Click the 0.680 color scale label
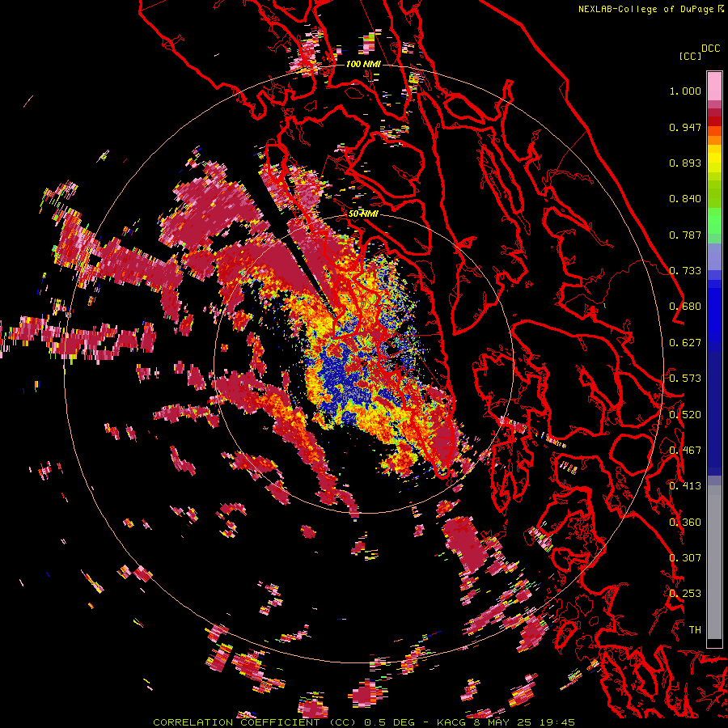Viewport: 728px width, 728px height. click(x=685, y=307)
